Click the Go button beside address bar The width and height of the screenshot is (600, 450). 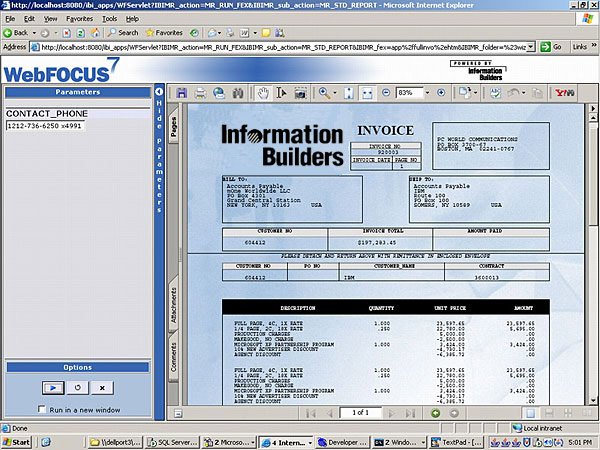[x=551, y=47]
